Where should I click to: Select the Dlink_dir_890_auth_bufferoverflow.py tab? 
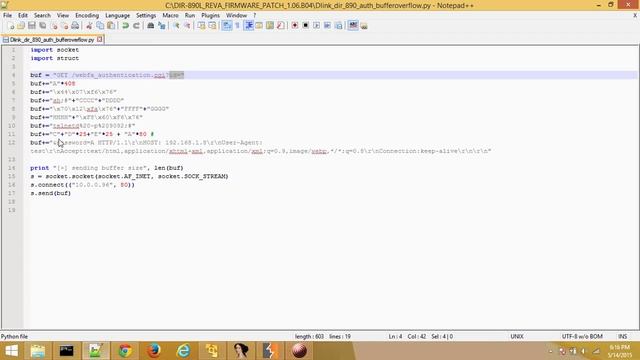(x=52, y=40)
